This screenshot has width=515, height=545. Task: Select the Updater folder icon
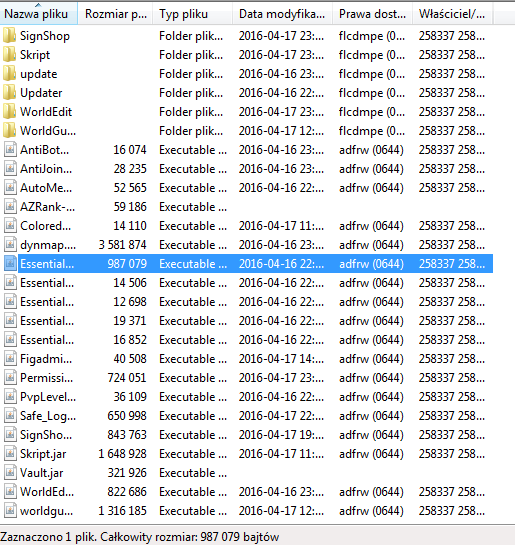(x=9, y=93)
